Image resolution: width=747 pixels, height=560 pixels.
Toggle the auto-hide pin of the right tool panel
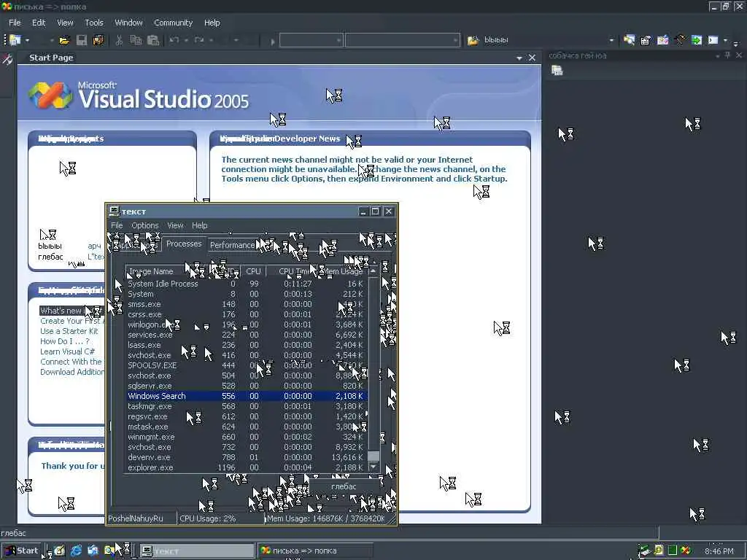click(728, 55)
